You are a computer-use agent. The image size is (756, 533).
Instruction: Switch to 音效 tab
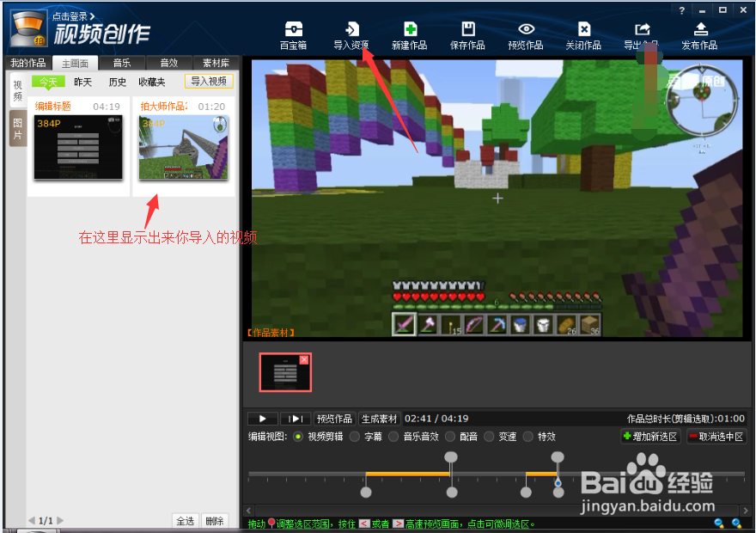tap(168, 64)
